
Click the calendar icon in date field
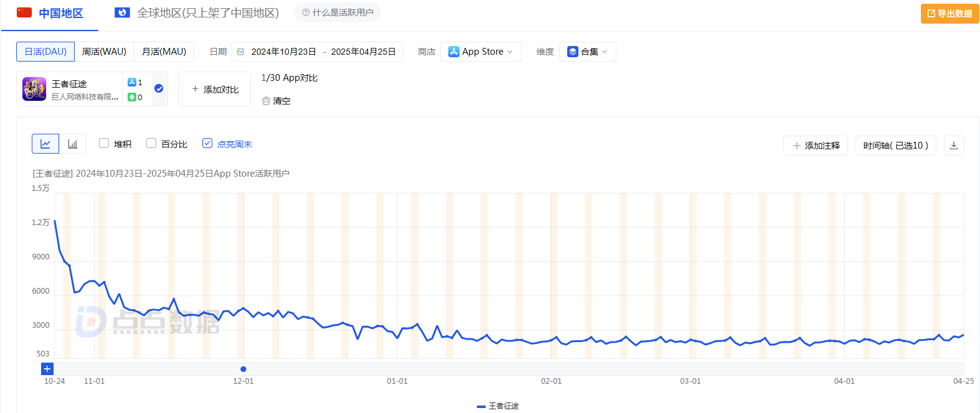click(x=241, y=52)
